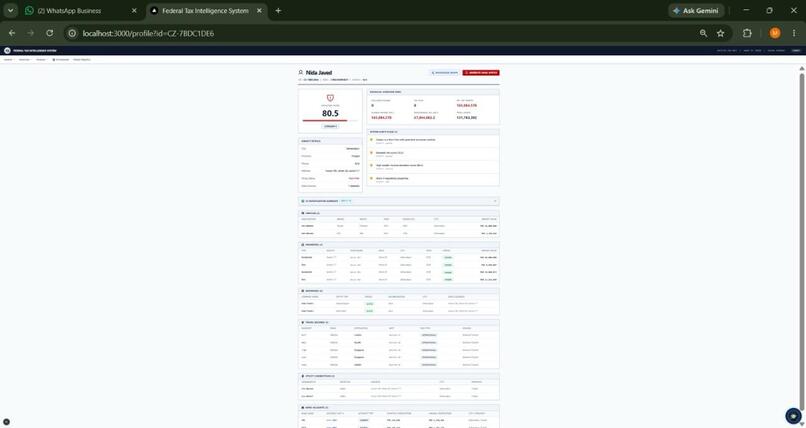Click the red shield risk icon
The image size is (806, 428).
330,98
